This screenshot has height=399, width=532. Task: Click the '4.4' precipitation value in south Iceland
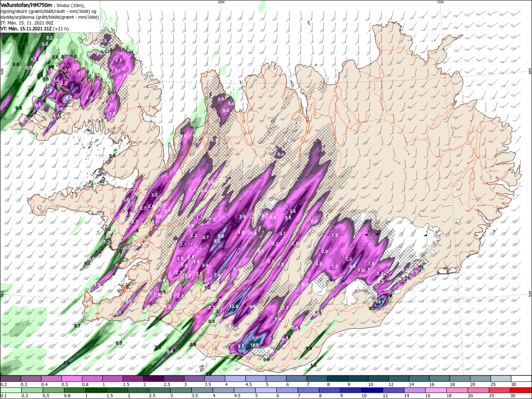click(x=252, y=306)
